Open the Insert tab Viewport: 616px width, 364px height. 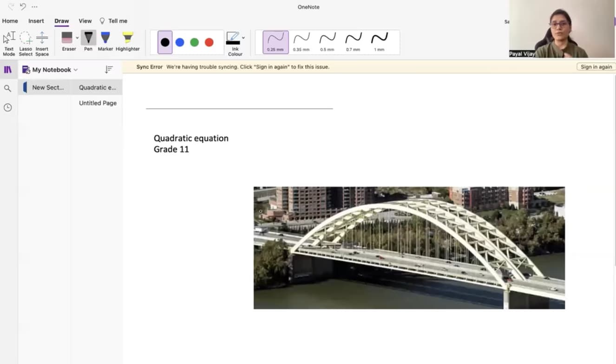(x=36, y=21)
